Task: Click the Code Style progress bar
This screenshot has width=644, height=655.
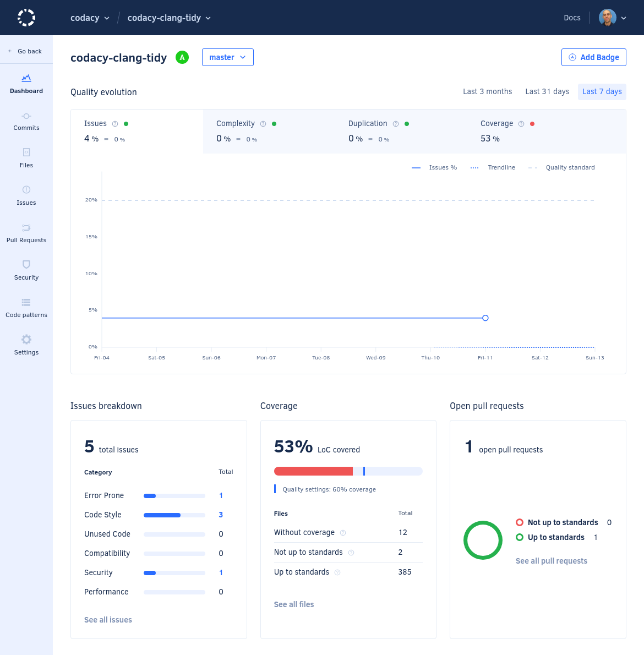Action: pyautogui.click(x=174, y=515)
